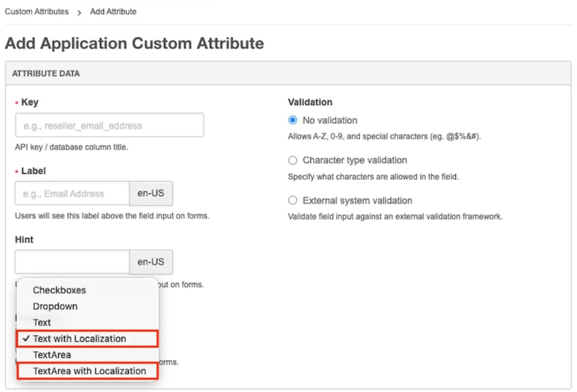Open the en-US locale button beside Label
The width and height of the screenshot is (577, 392).
point(151,194)
